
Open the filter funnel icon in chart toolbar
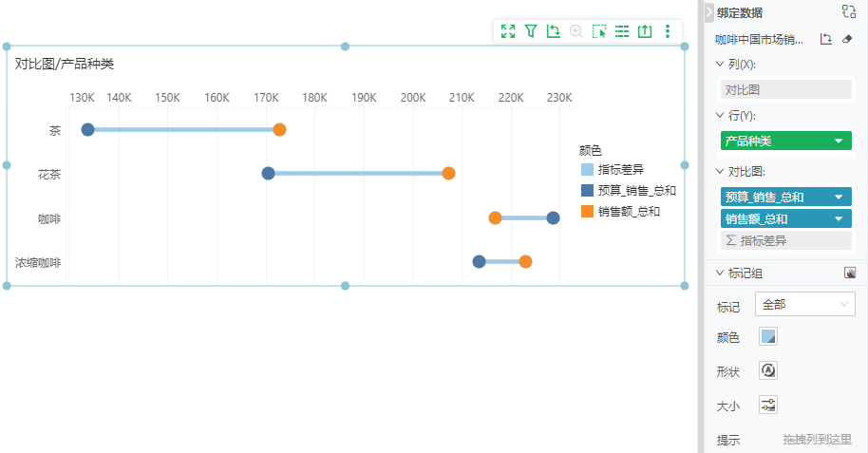tap(531, 31)
